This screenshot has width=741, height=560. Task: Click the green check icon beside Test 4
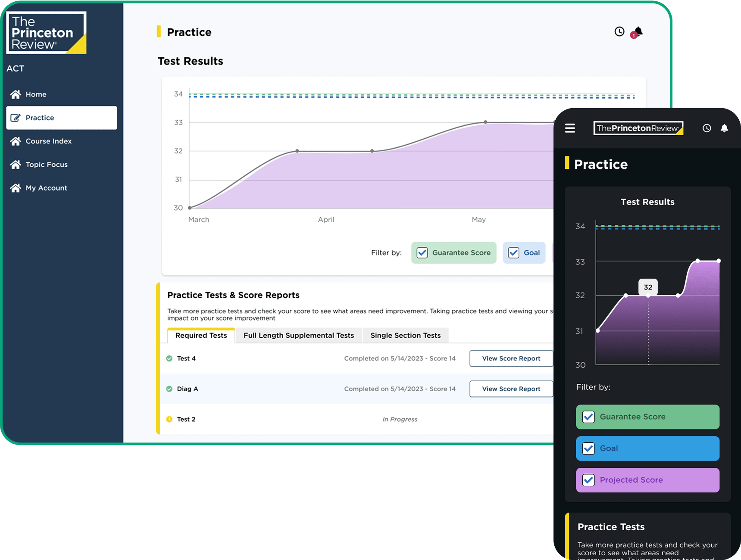(x=169, y=358)
